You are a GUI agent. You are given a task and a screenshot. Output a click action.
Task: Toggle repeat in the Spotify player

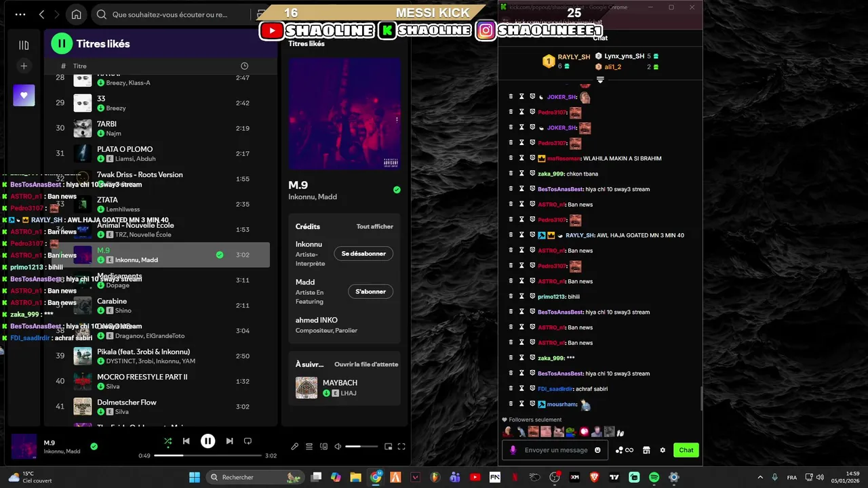pyautogui.click(x=248, y=441)
